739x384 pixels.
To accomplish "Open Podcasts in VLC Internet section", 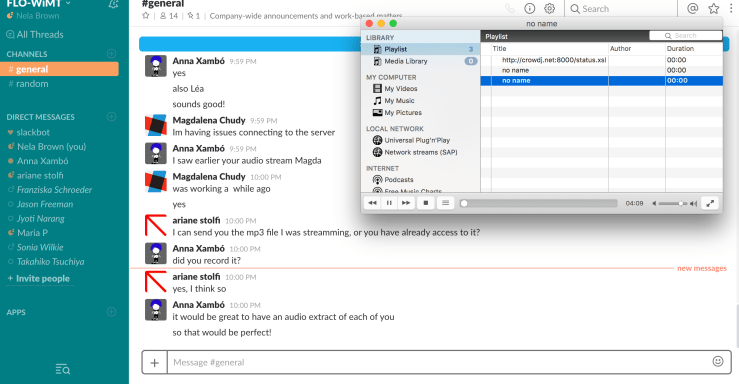I will pos(393,180).
